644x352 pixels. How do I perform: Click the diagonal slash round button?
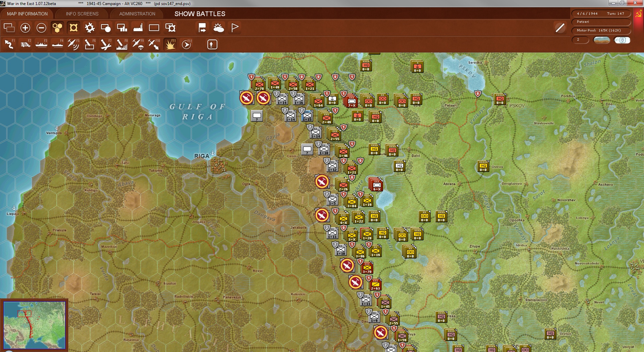(x=560, y=28)
